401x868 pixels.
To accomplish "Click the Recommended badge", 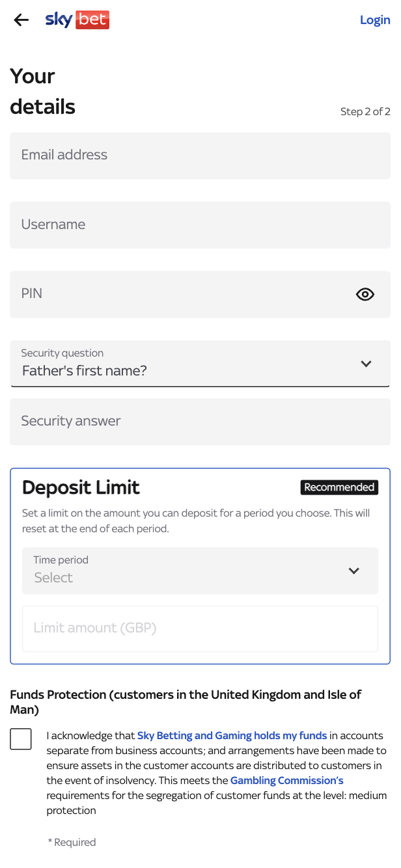I will tap(339, 487).
